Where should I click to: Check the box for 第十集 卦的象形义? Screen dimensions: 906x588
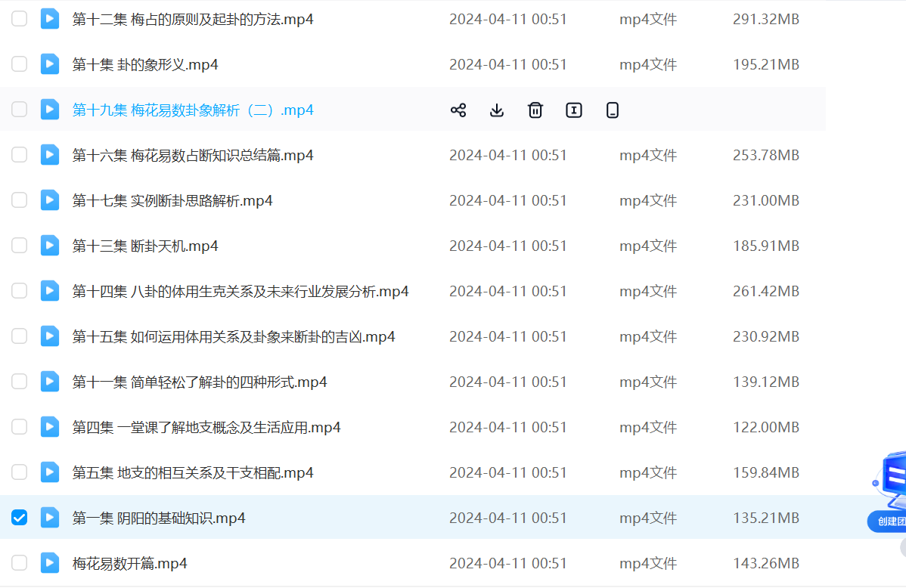(19, 64)
